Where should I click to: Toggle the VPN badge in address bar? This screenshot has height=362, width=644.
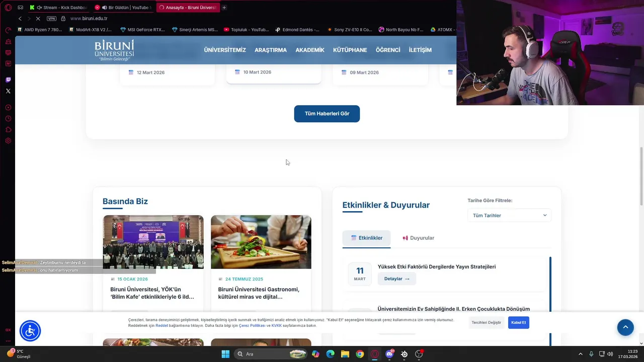51,19
